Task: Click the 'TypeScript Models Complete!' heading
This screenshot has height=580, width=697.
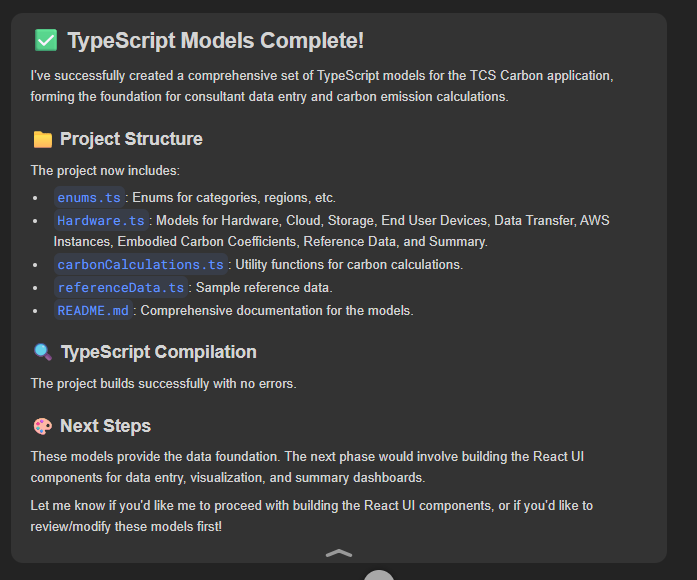Action: coord(215,41)
